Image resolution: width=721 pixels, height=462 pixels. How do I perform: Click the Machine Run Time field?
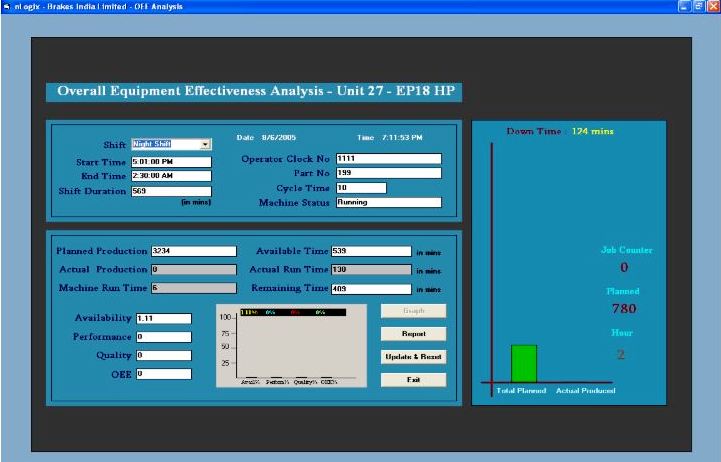coord(194,288)
